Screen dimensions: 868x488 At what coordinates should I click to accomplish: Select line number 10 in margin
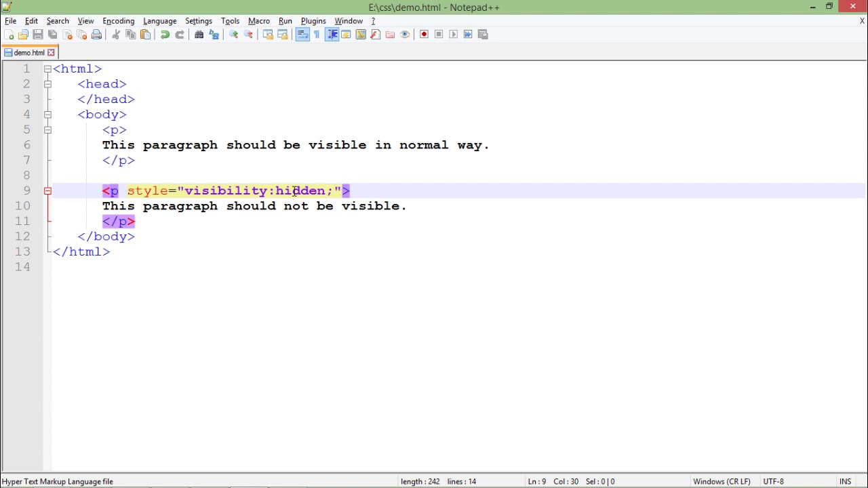coord(22,206)
